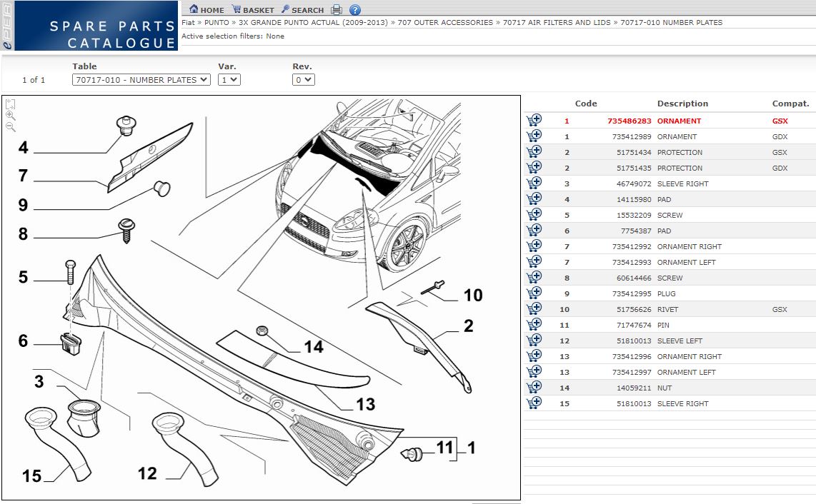Expand the Rev. dropdown
The width and height of the screenshot is (816, 504).
pyautogui.click(x=304, y=79)
